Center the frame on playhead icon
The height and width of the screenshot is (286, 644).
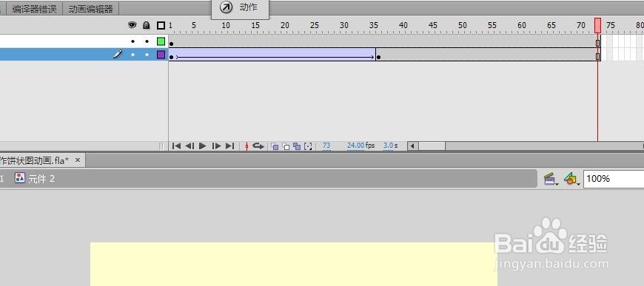pos(246,146)
